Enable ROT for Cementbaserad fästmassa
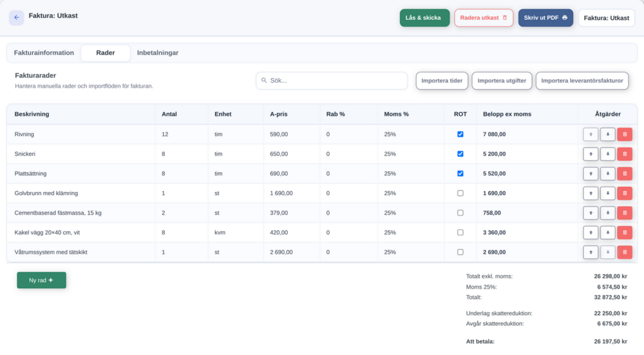 click(x=460, y=213)
